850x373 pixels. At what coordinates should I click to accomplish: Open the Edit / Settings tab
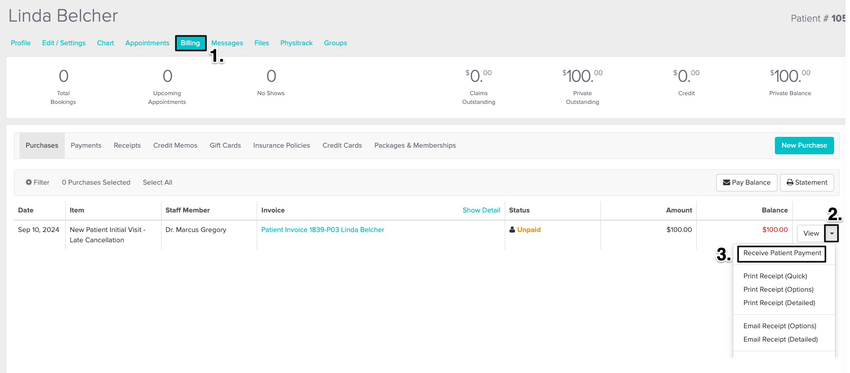(x=64, y=43)
